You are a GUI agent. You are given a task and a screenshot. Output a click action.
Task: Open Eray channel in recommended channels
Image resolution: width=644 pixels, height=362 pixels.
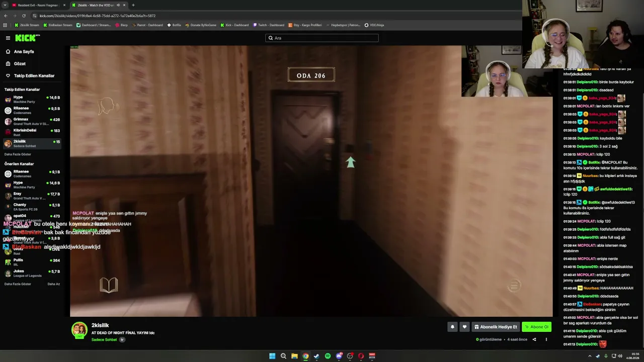tap(32, 196)
